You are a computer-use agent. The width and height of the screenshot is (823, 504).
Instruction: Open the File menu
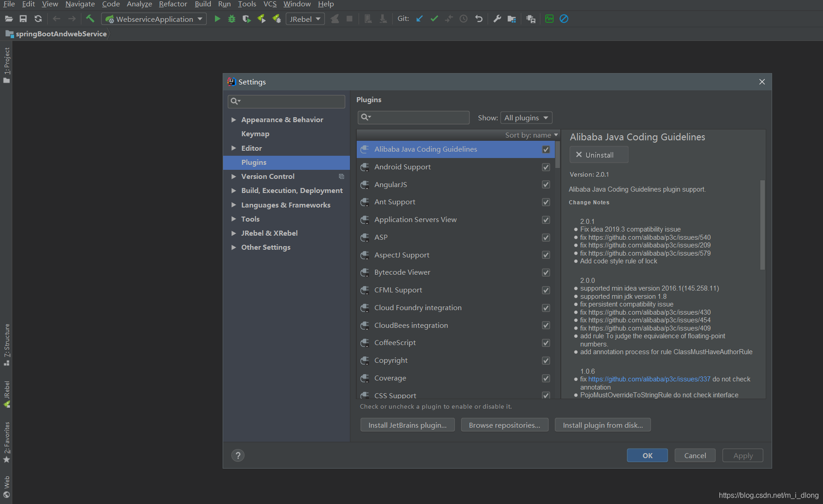9,4
